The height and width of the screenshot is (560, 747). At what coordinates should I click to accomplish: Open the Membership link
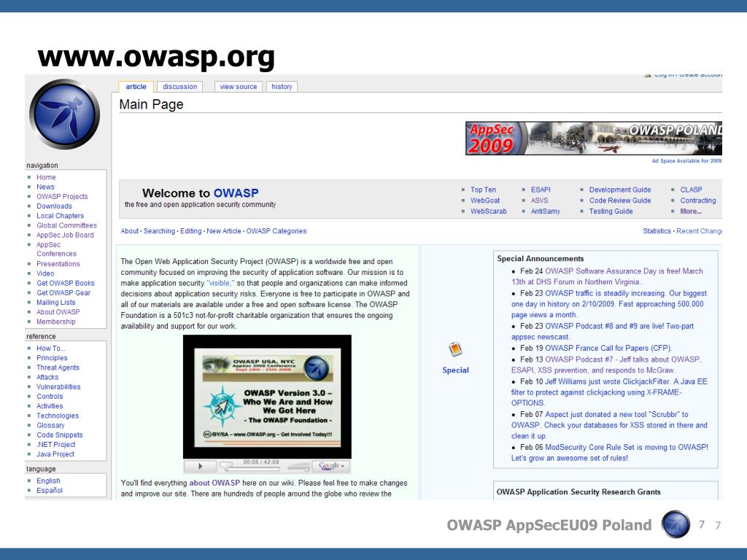click(55, 322)
